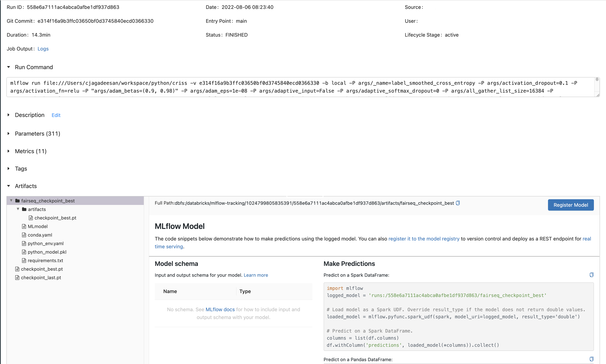This screenshot has height=364, width=606.
Task: Expand the Metrics (11) section
Action: click(x=9, y=151)
